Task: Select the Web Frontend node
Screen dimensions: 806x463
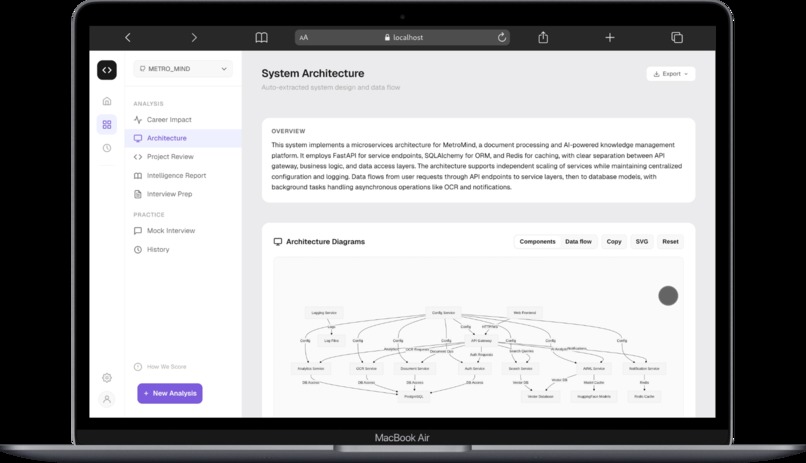Action: coord(524,312)
